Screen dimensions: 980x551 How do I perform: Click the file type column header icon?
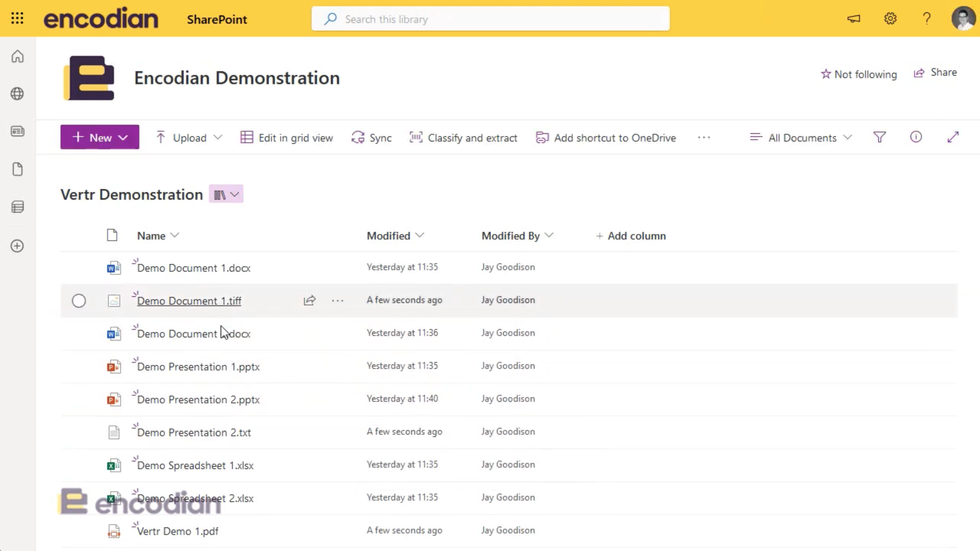tap(112, 235)
